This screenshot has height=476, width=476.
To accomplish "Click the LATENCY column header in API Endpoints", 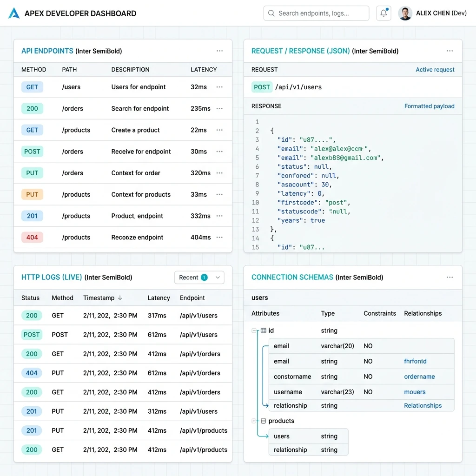I will (204, 70).
